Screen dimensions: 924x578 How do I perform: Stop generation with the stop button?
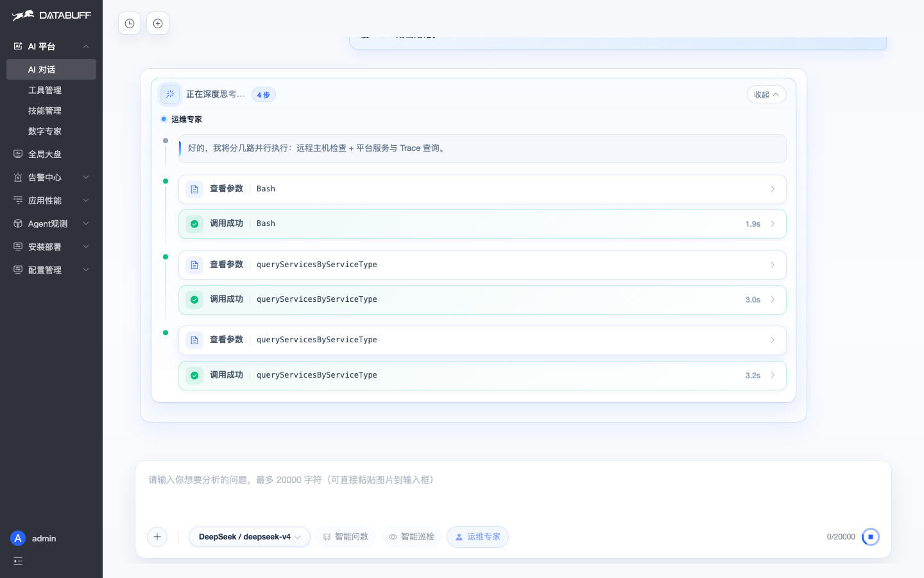[871, 537]
